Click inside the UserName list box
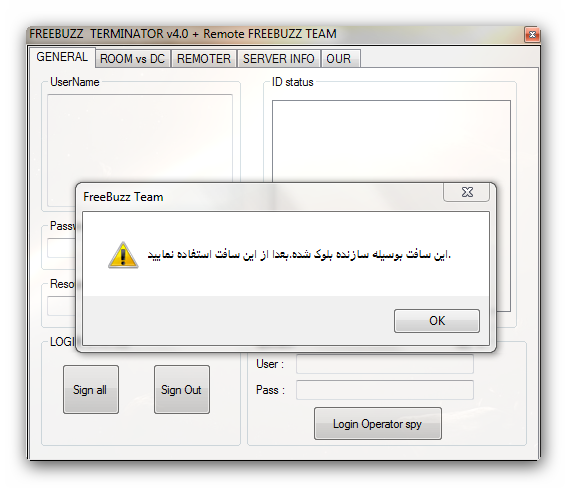 click(x=140, y=139)
